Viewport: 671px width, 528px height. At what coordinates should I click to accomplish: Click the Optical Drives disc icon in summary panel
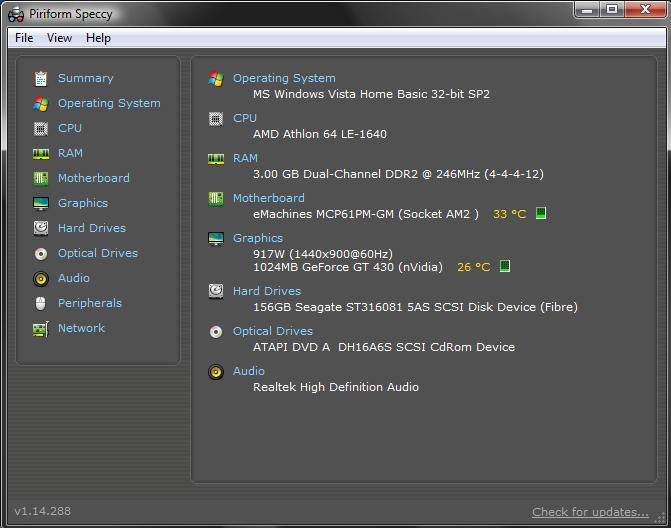[x=216, y=332]
